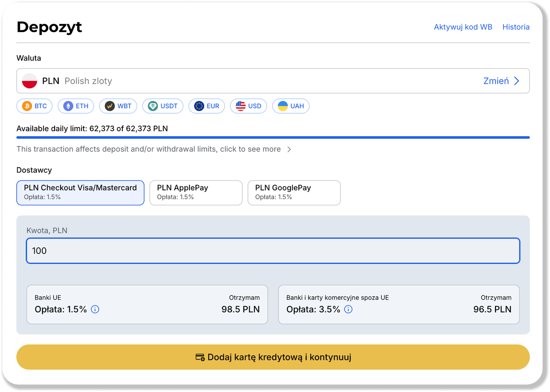Open the Historia page
The height and width of the screenshot is (392, 550).
[x=516, y=27]
